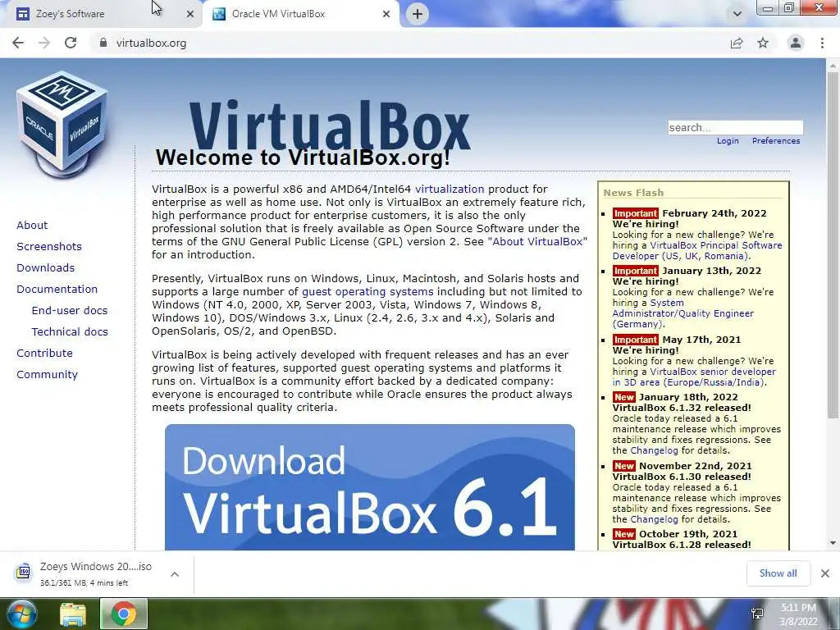Open the Contribute sidebar link

(44, 353)
